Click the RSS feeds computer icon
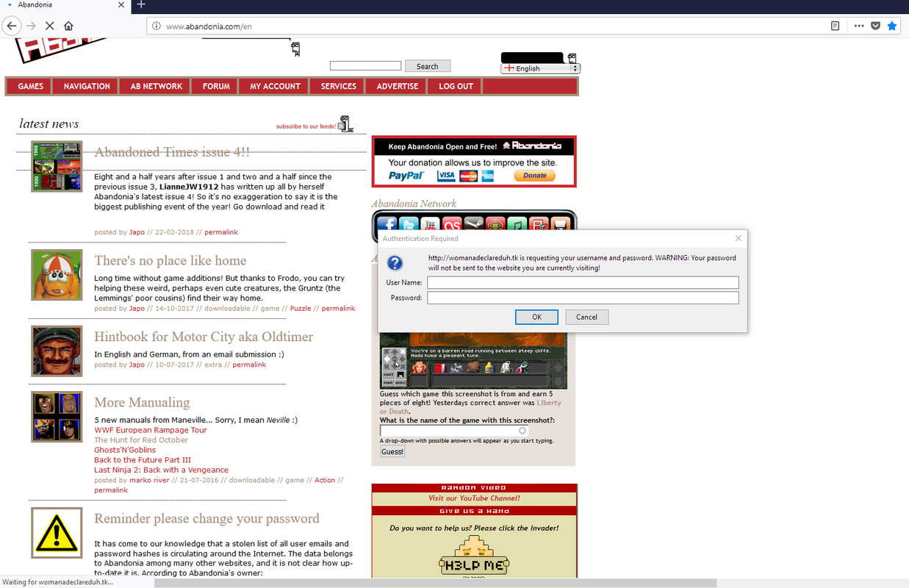The image size is (909, 588). click(x=345, y=124)
